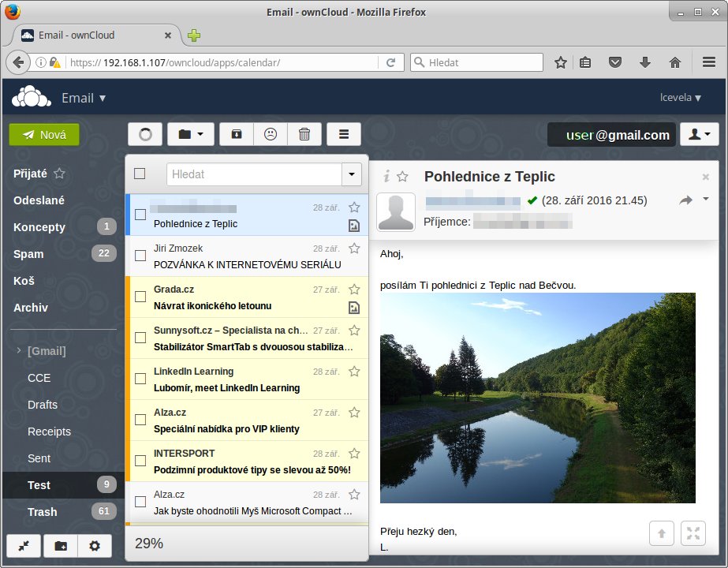Click the settings gear icon at bottom left

[x=95, y=546]
